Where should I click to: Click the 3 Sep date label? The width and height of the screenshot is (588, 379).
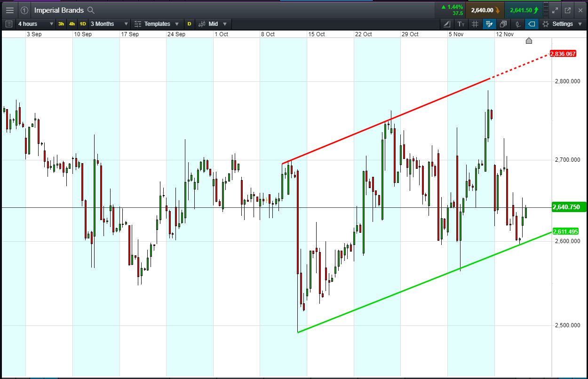[x=34, y=34]
